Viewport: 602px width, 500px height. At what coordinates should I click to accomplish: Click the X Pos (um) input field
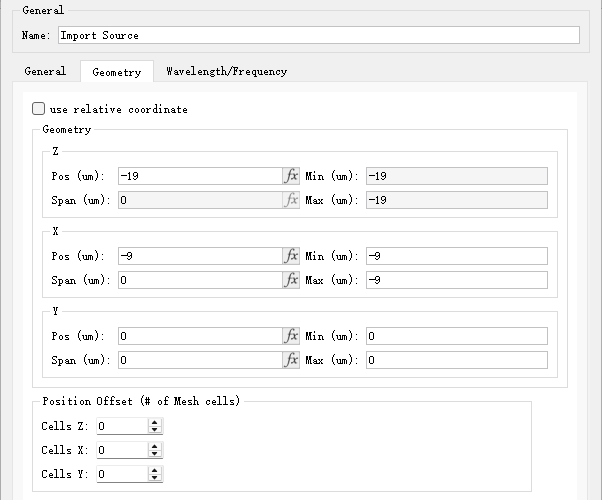200,256
